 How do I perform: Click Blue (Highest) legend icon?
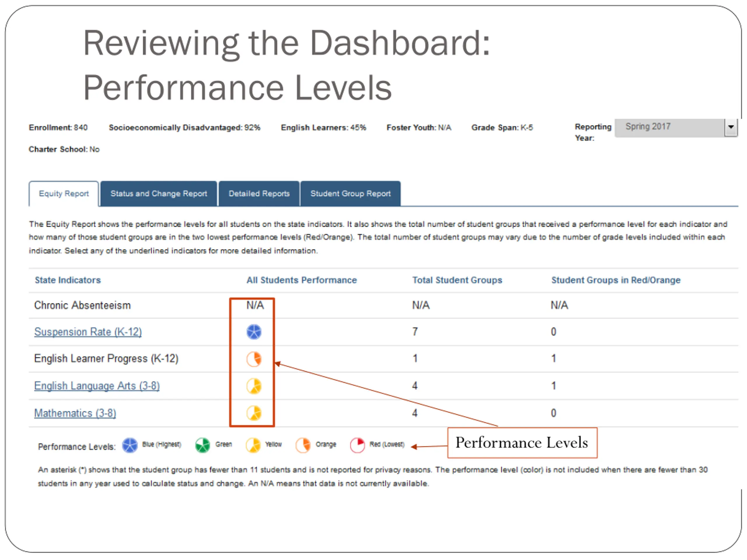pos(130,445)
